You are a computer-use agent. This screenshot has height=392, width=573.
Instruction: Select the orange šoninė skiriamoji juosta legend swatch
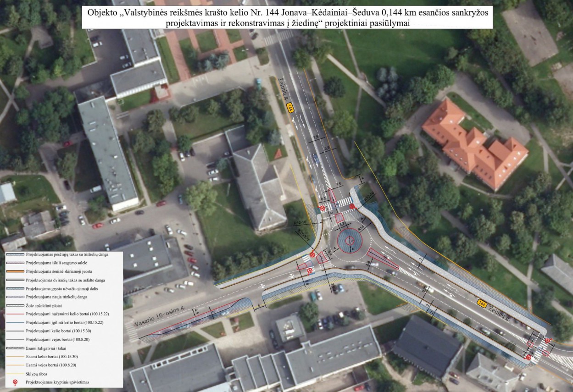tap(14, 271)
